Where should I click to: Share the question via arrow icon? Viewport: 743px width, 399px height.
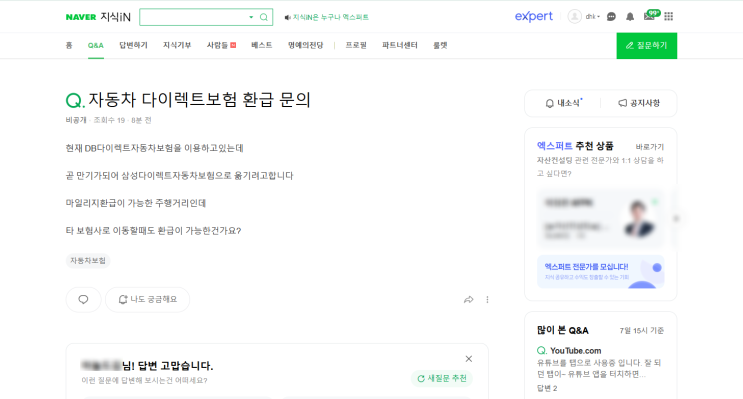click(468, 299)
